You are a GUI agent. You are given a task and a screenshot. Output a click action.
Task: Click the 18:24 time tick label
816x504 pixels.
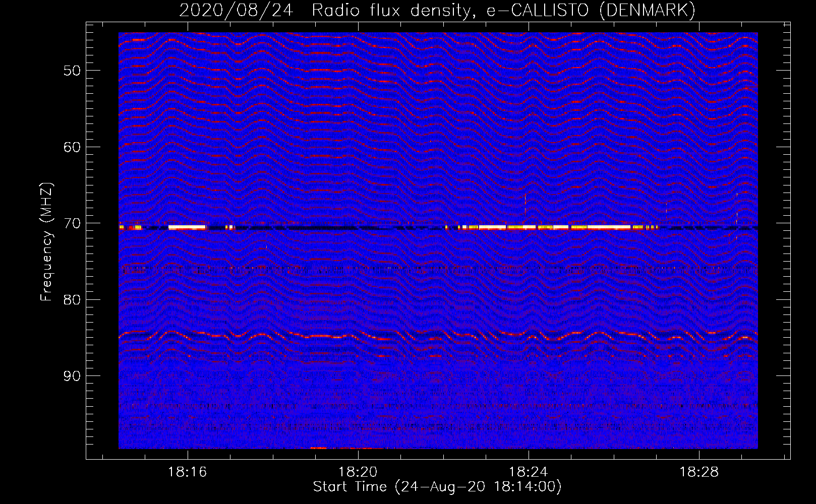[529, 472]
